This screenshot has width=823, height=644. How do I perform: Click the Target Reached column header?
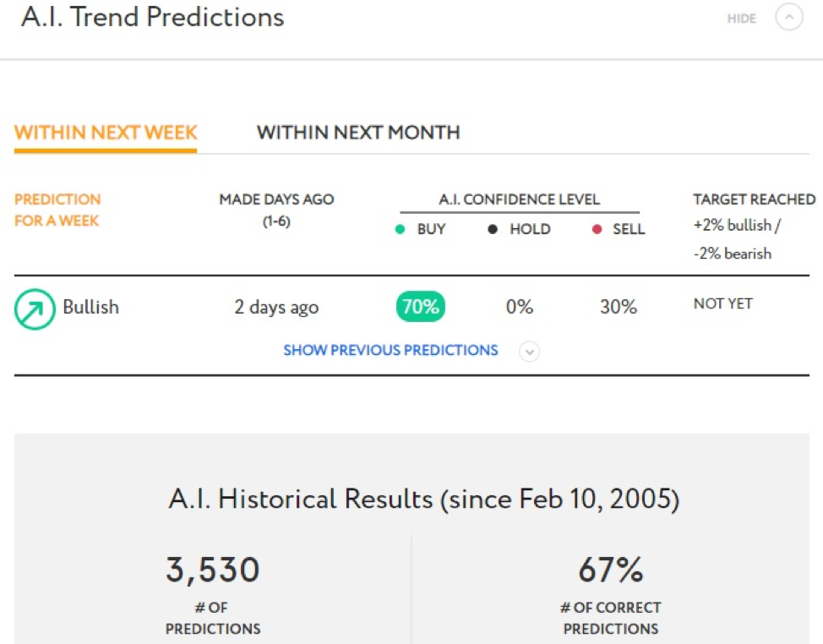pos(755,199)
